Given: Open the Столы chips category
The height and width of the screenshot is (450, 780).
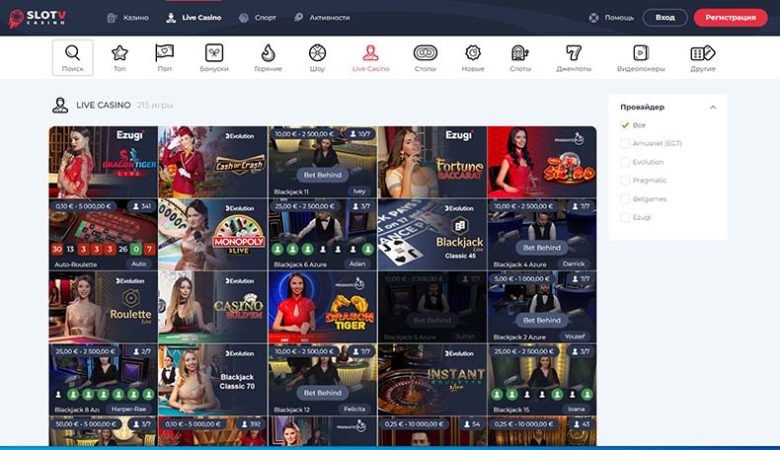Looking at the screenshot, I should (x=425, y=58).
